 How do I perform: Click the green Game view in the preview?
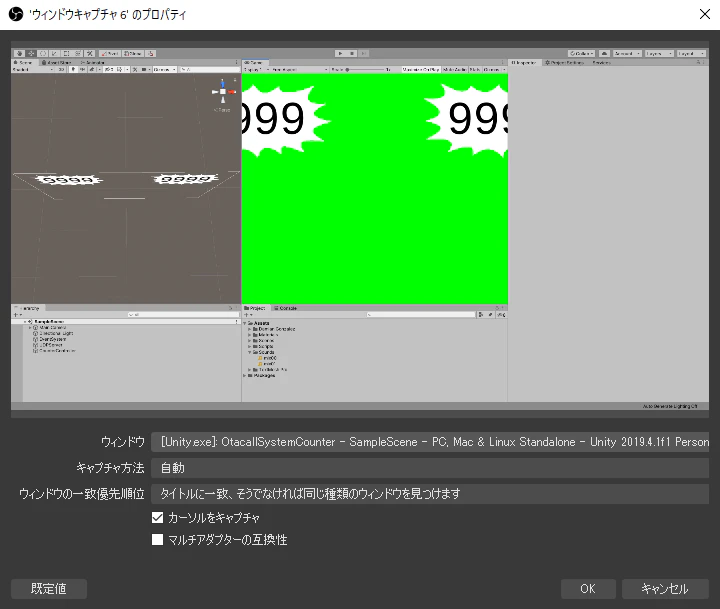[375, 188]
